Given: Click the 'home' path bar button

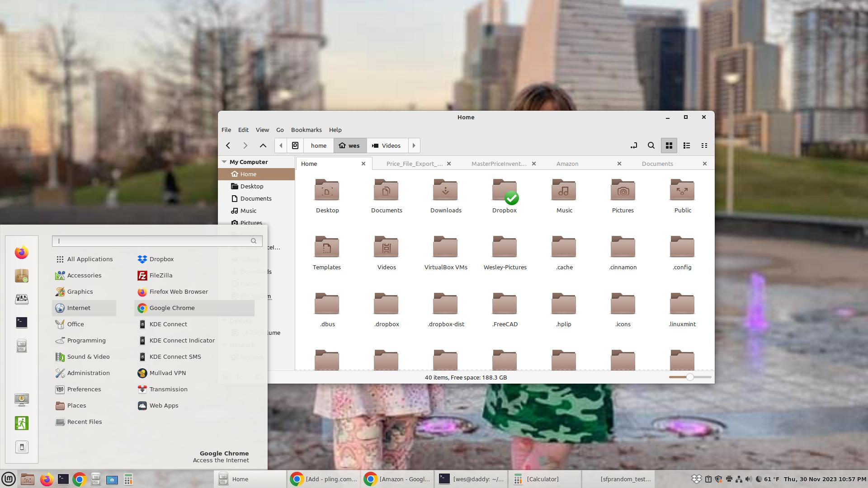Looking at the screenshot, I should click(x=319, y=145).
